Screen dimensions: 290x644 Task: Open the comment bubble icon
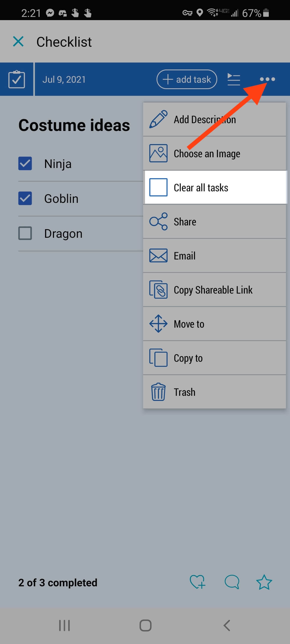click(232, 582)
